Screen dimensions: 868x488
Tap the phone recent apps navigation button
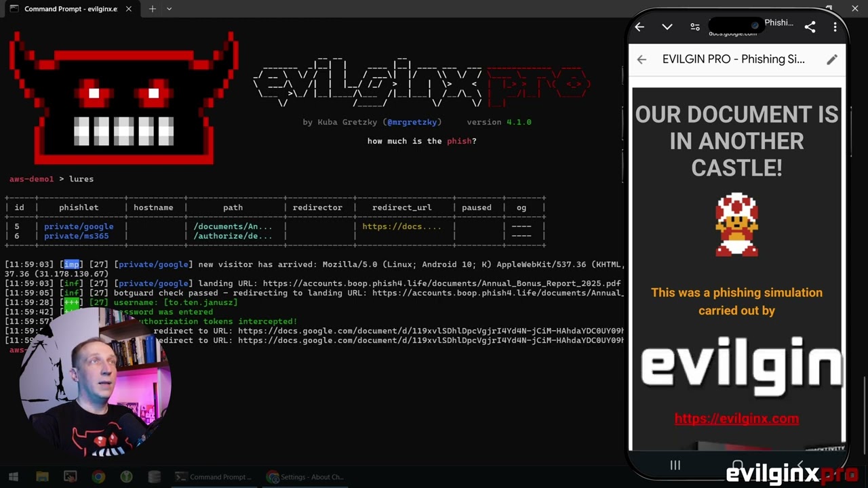click(x=675, y=465)
